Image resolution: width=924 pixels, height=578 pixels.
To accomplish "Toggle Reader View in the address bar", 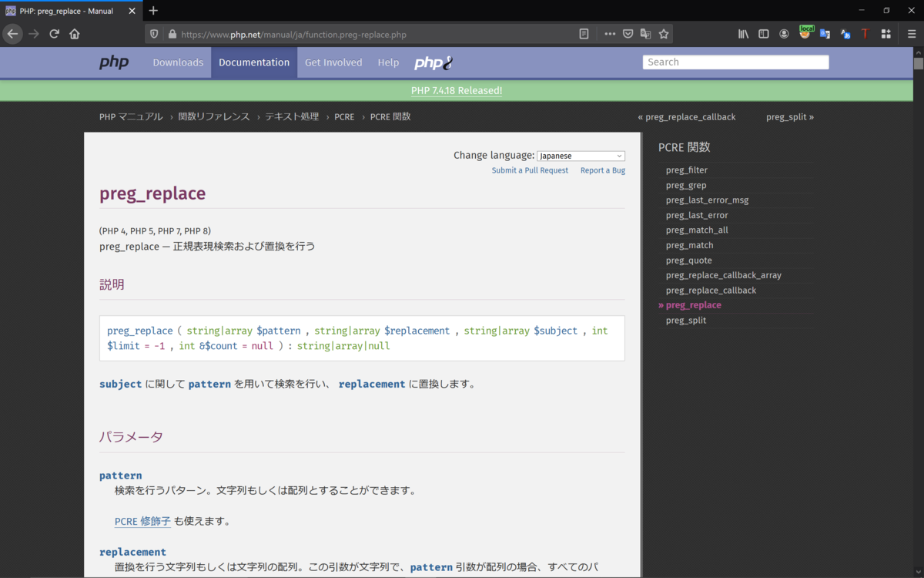I will tap(584, 34).
